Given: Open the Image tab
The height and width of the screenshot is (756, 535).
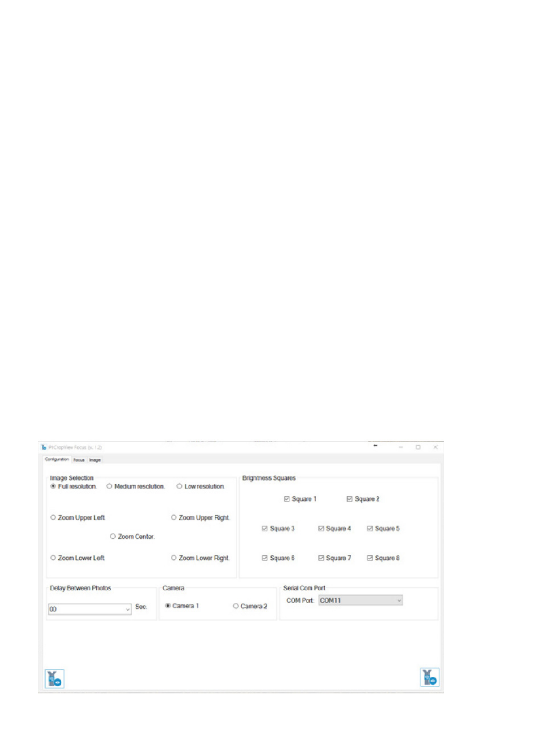Looking at the screenshot, I should [95, 460].
